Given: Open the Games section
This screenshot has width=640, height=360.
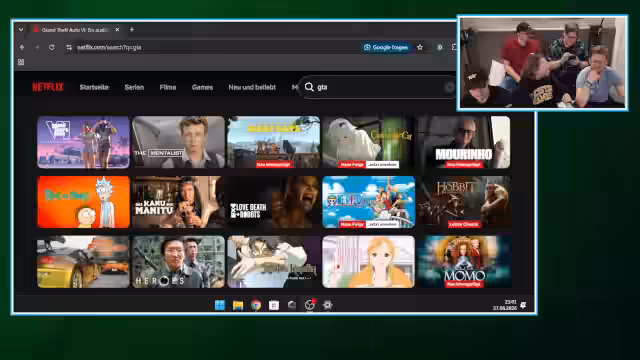Looking at the screenshot, I should point(202,87).
